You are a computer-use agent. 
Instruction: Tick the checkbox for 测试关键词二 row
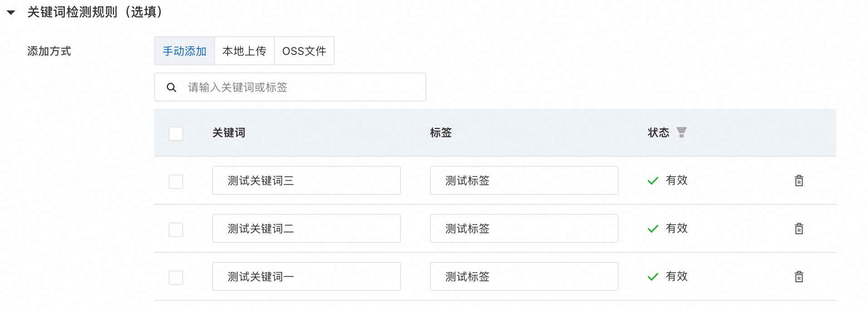[176, 230]
